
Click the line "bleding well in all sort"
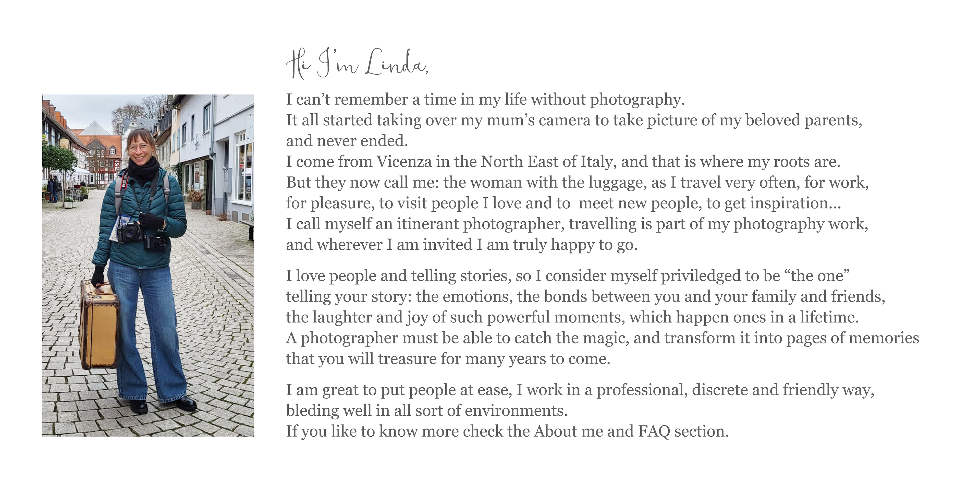point(427,411)
